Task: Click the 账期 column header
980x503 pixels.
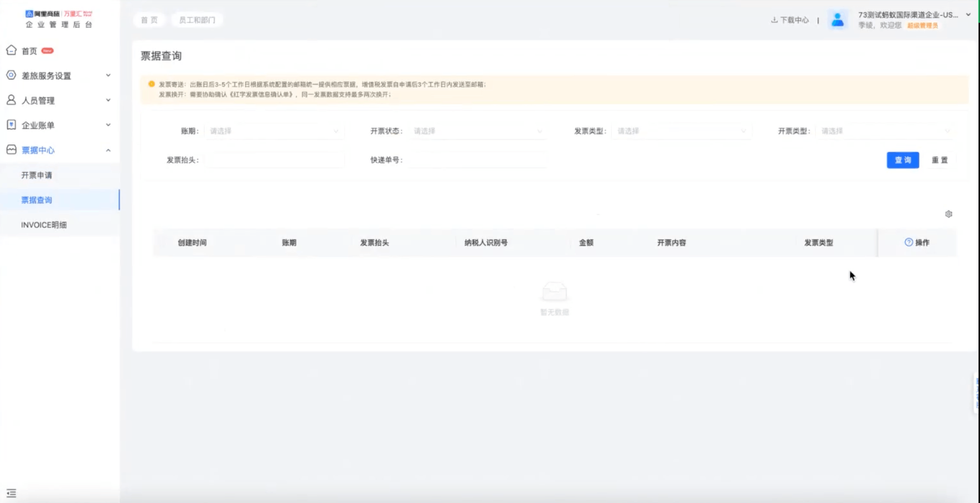Action: (289, 243)
